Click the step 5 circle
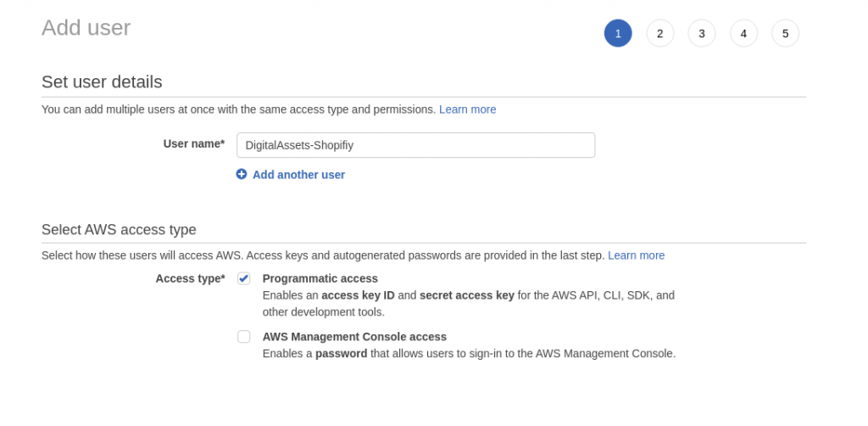This screenshot has height=426, width=868. (x=785, y=33)
